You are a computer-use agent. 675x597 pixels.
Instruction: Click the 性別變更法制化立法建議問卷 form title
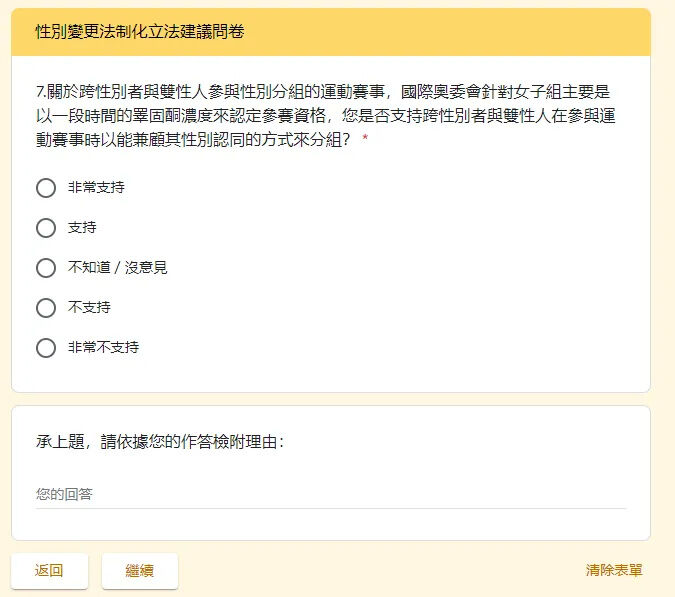[x=140, y=31]
